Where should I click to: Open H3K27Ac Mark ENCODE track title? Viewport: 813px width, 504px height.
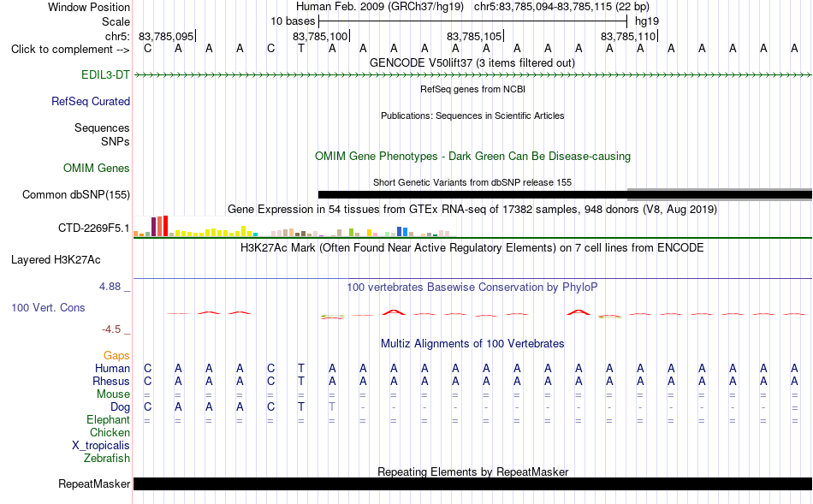click(x=472, y=248)
